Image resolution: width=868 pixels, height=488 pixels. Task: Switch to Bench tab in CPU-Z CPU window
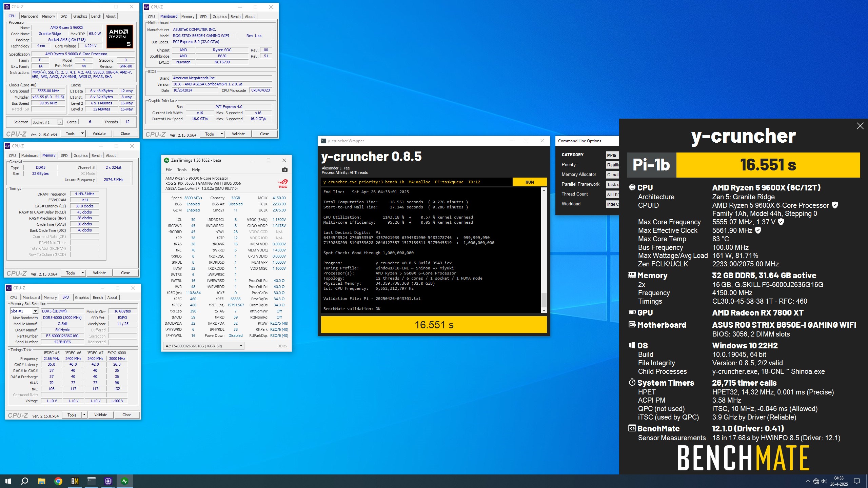click(x=96, y=16)
